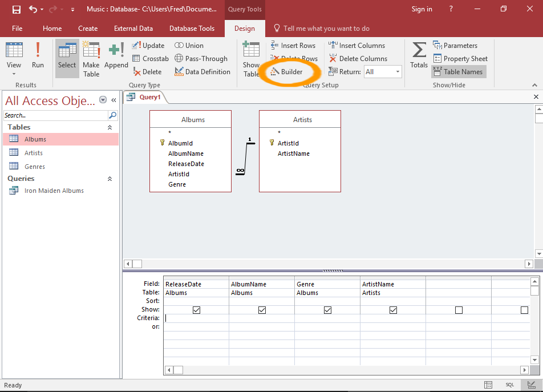This screenshot has height=392, width=543.
Task: Click the ArtistName field in Artists table
Action: pos(294,153)
